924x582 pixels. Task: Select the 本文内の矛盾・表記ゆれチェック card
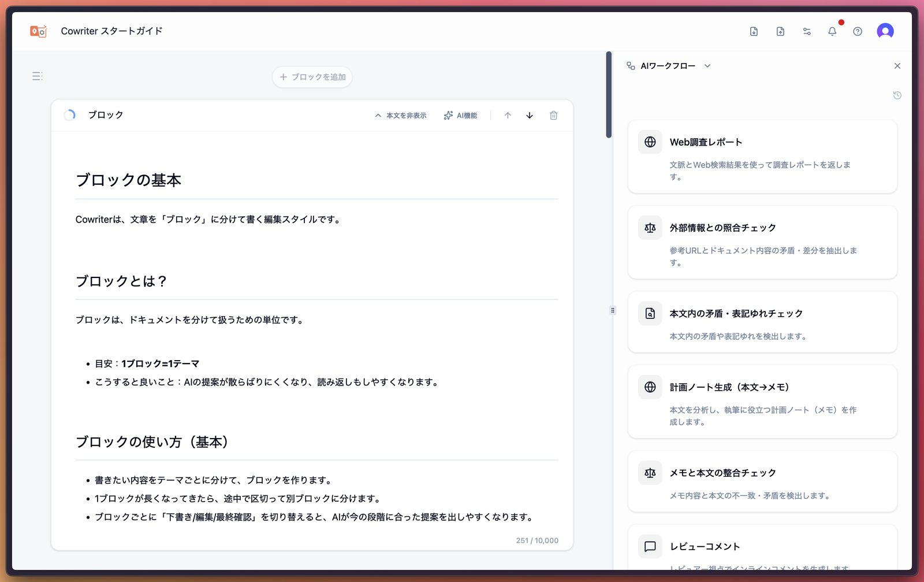[762, 322]
